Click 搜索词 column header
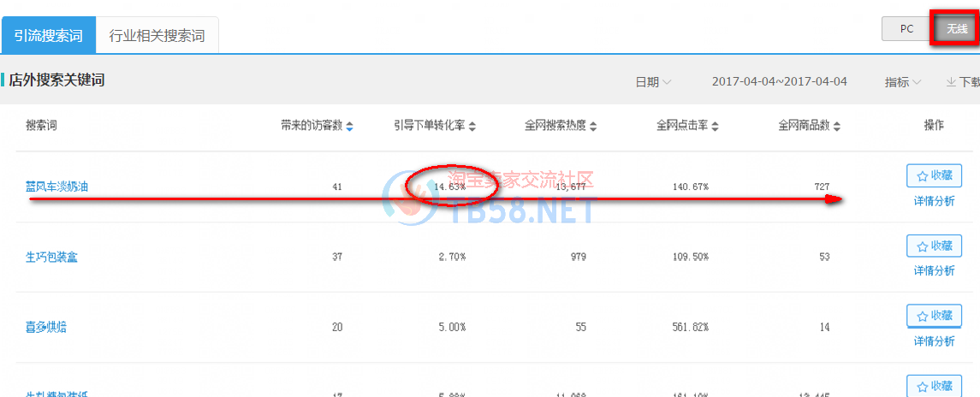 click(41, 126)
